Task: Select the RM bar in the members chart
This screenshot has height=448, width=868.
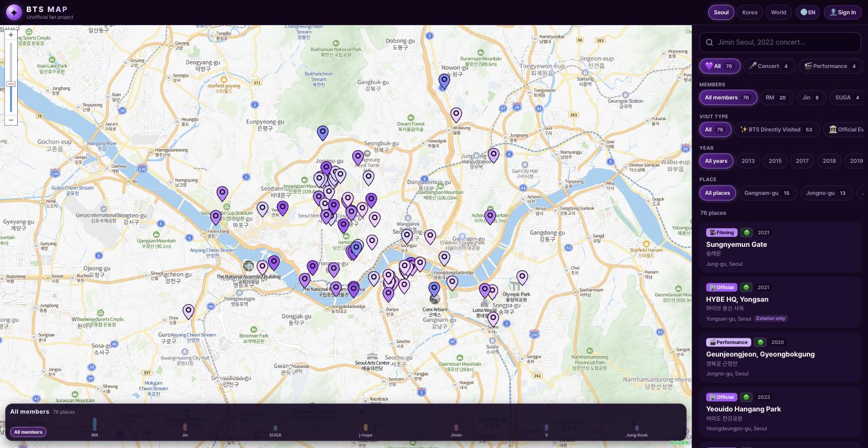Action: [x=94, y=424]
